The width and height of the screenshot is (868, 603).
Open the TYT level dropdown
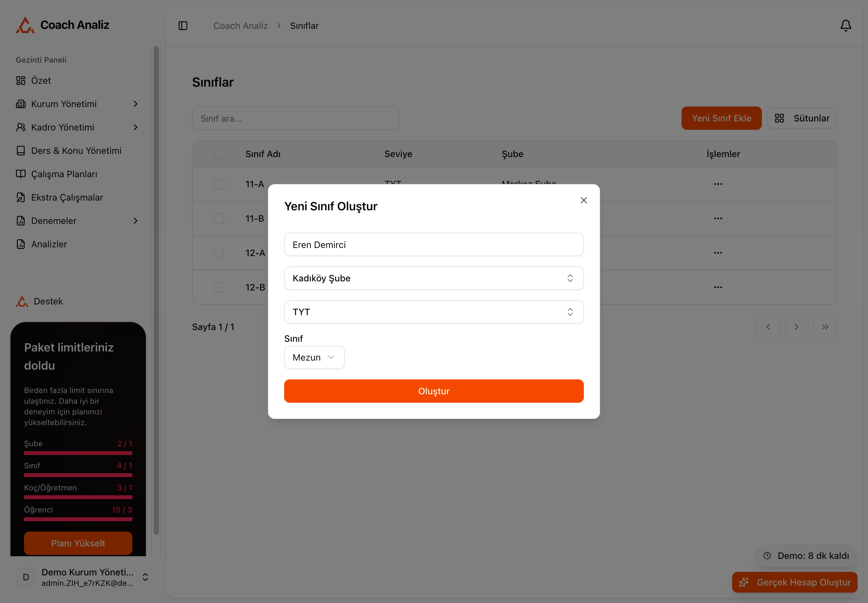click(x=433, y=312)
